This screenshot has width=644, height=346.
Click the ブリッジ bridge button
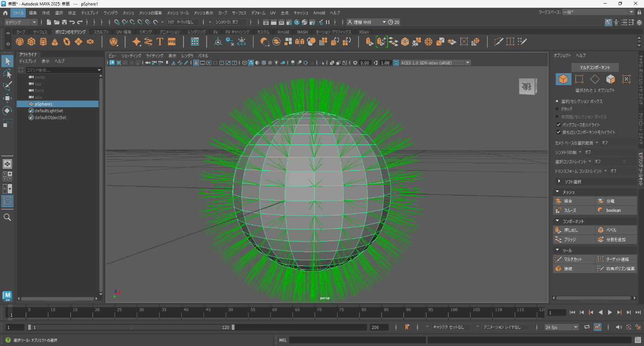pos(574,240)
